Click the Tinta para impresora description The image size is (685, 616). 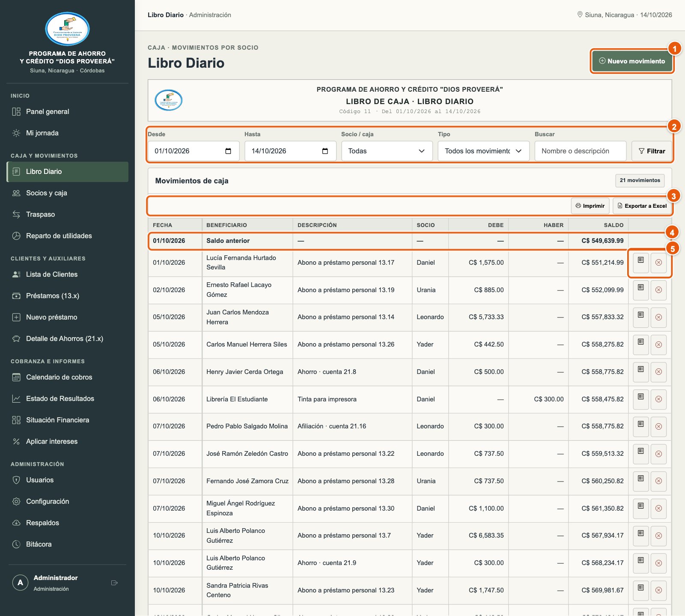click(x=327, y=399)
